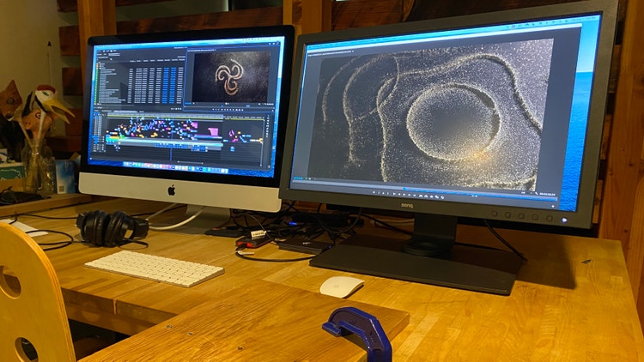Select the sequence tab title atop the BenQ preview
The width and height of the screenshot is (644, 362).
pyautogui.click(x=331, y=53)
